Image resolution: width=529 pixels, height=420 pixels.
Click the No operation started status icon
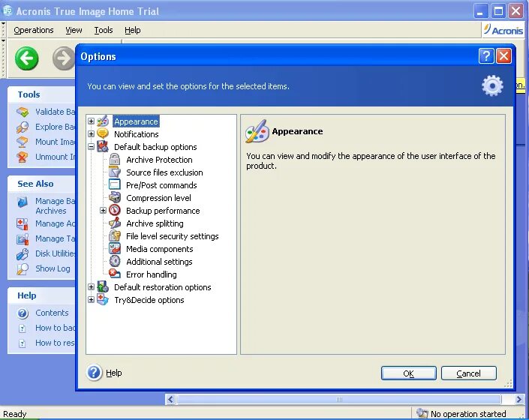coord(422,413)
